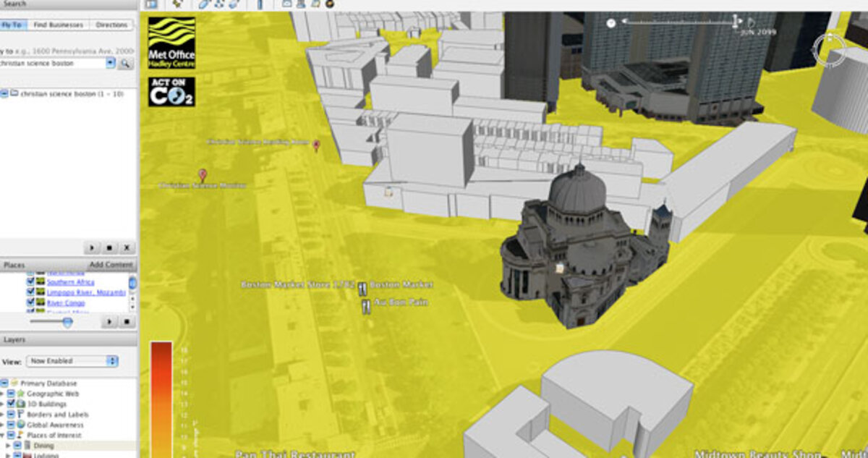Screen dimensions: 868x458
Task: Open the River Congo link
Action: pyautogui.click(x=66, y=303)
